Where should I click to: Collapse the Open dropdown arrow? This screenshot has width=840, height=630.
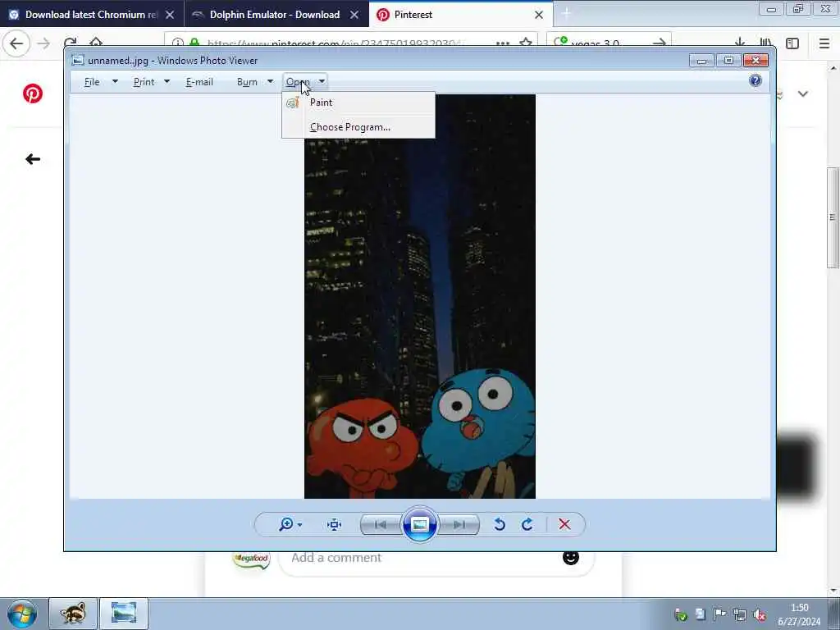[322, 81]
